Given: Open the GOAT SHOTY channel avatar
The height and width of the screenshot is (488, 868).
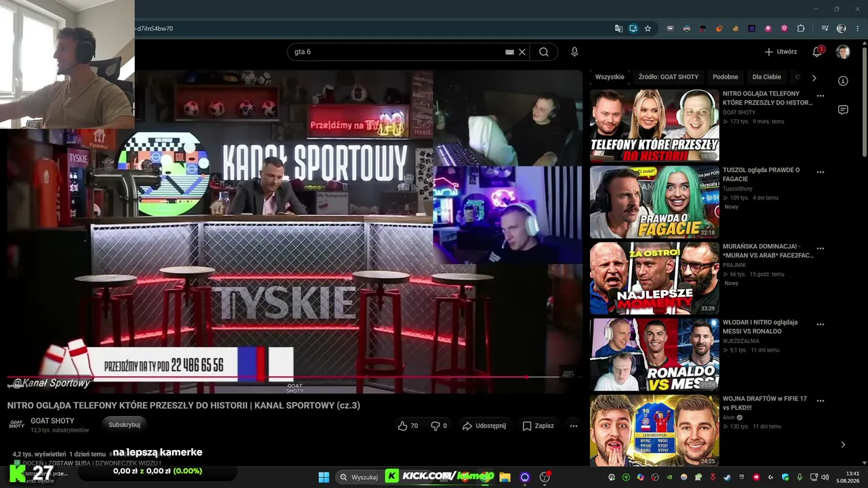Looking at the screenshot, I should (16, 425).
